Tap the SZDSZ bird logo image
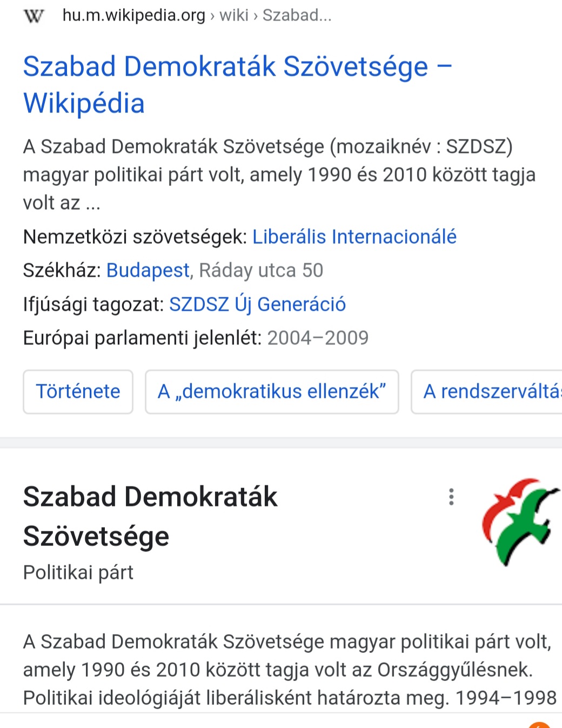This screenshot has height=728, width=562. click(519, 521)
